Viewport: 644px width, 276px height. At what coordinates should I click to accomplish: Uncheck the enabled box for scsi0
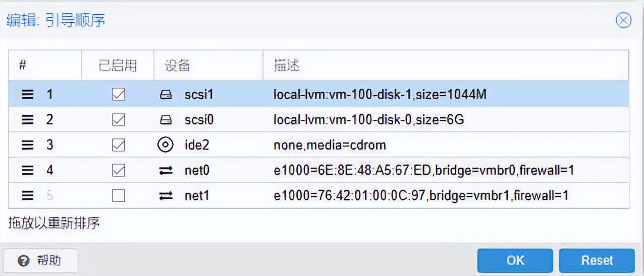click(x=118, y=120)
